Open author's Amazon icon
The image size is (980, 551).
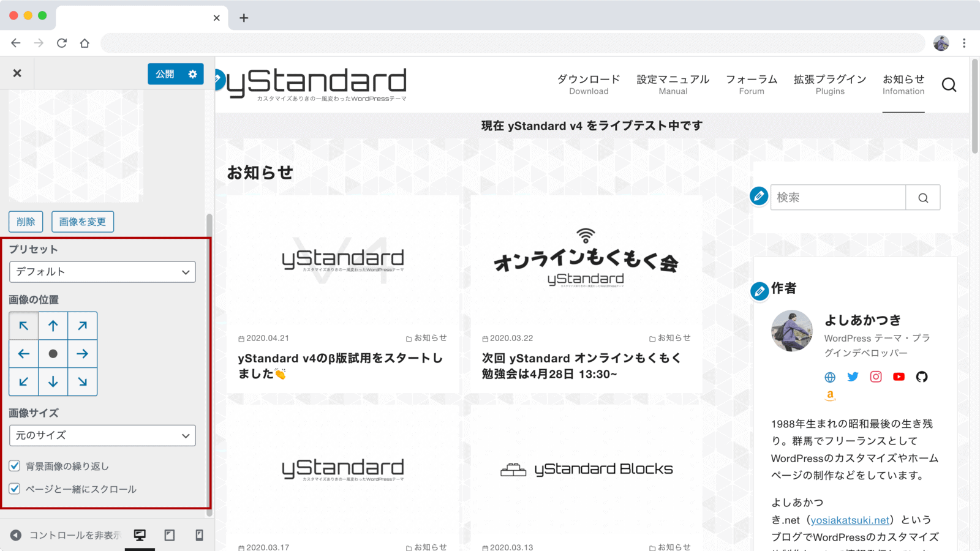[x=830, y=396]
